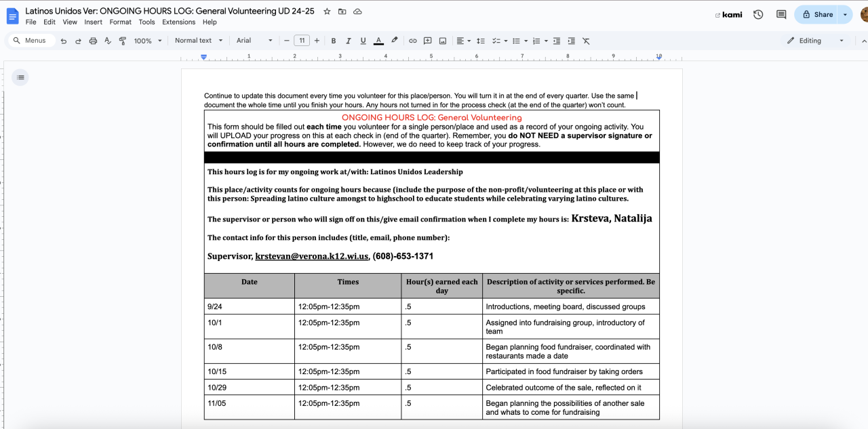Open the Kami extension
The width and height of the screenshot is (868, 429).
(x=729, y=14)
